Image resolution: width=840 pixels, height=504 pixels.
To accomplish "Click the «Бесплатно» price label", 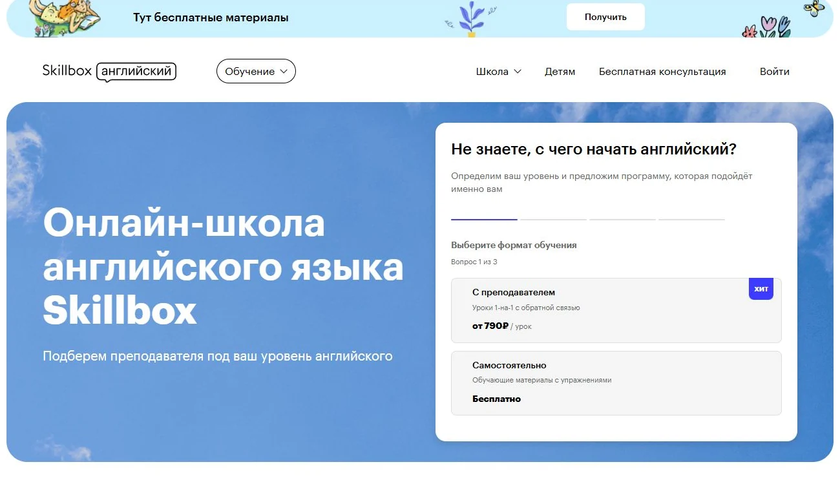I will click(496, 399).
